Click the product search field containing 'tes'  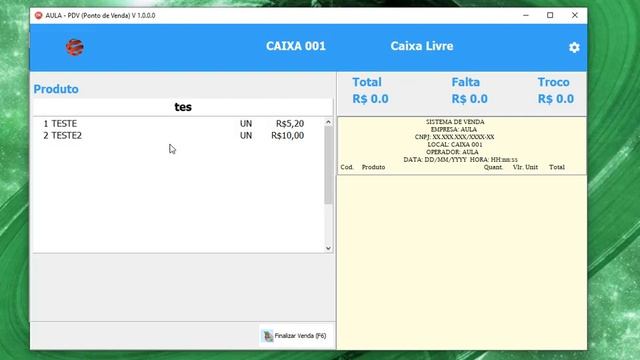[183, 107]
